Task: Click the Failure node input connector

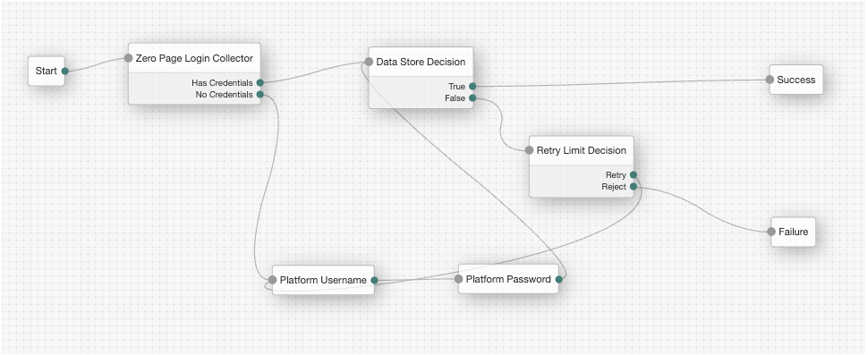Action: click(771, 232)
